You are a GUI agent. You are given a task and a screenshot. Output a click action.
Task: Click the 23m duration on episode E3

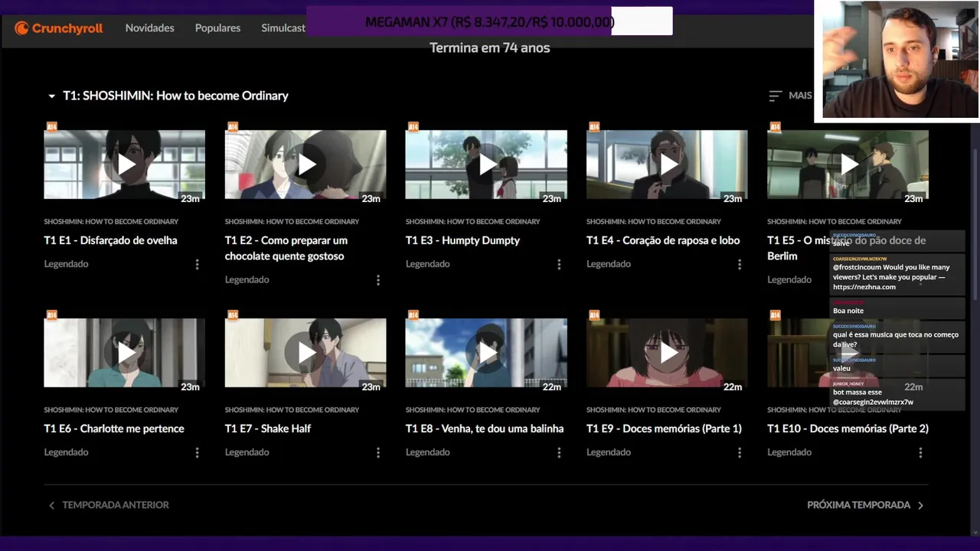tap(552, 199)
